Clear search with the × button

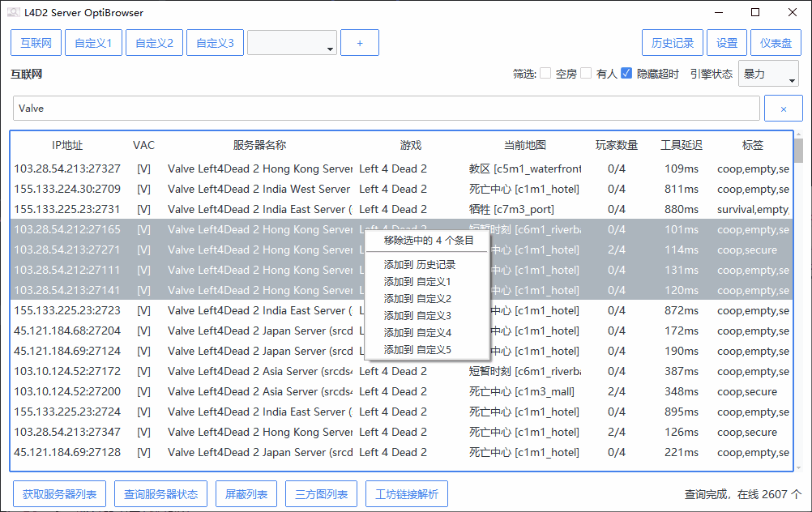(x=784, y=109)
